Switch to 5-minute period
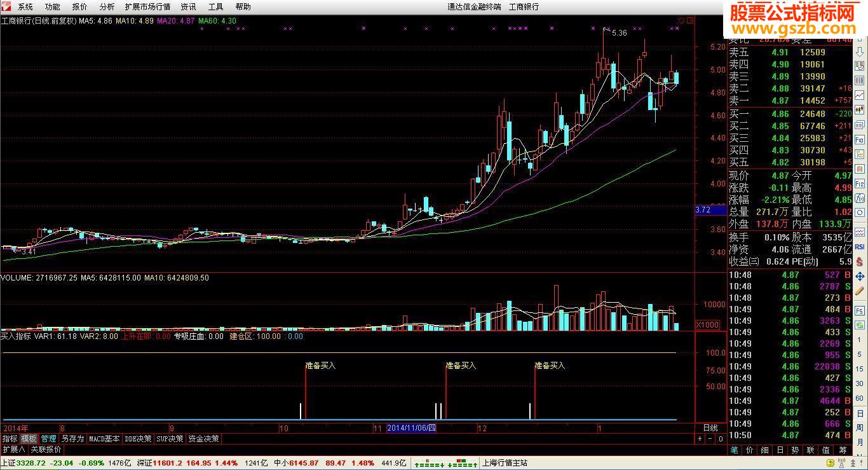The width and height of the screenshot is (868, 470). click(860, 354)
